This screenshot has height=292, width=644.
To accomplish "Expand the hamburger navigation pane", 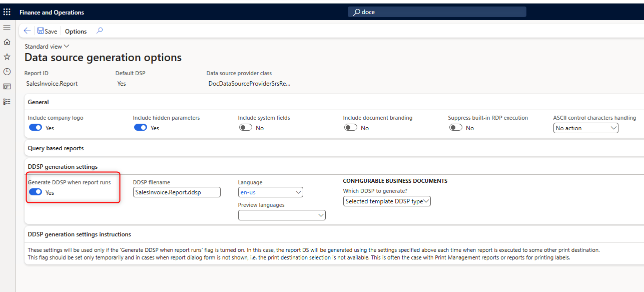I will point(7,28).
